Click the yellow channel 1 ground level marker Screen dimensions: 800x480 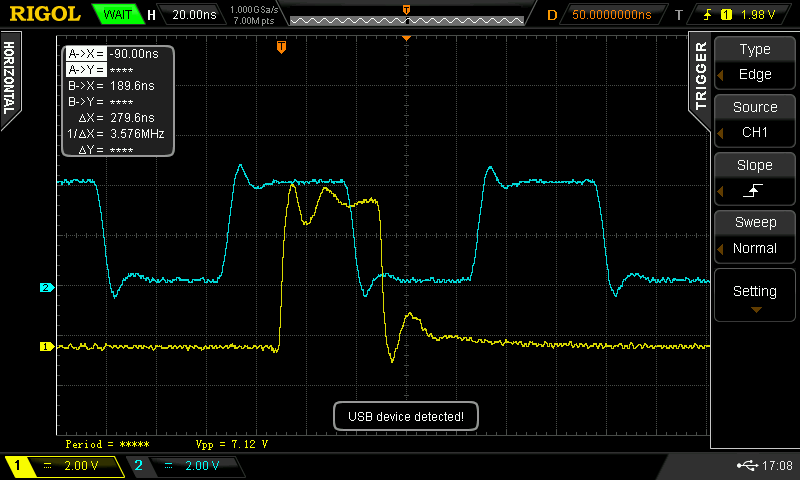(47, 347)
